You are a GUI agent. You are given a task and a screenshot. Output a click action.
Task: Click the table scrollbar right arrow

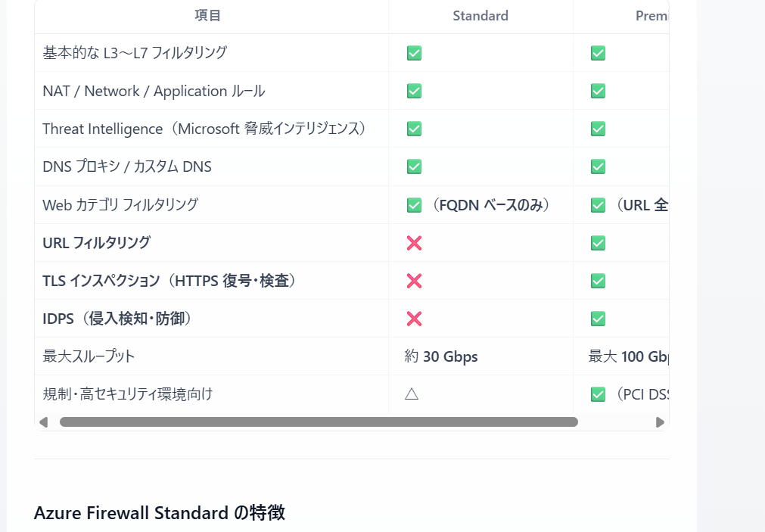[x=660, y=422]
